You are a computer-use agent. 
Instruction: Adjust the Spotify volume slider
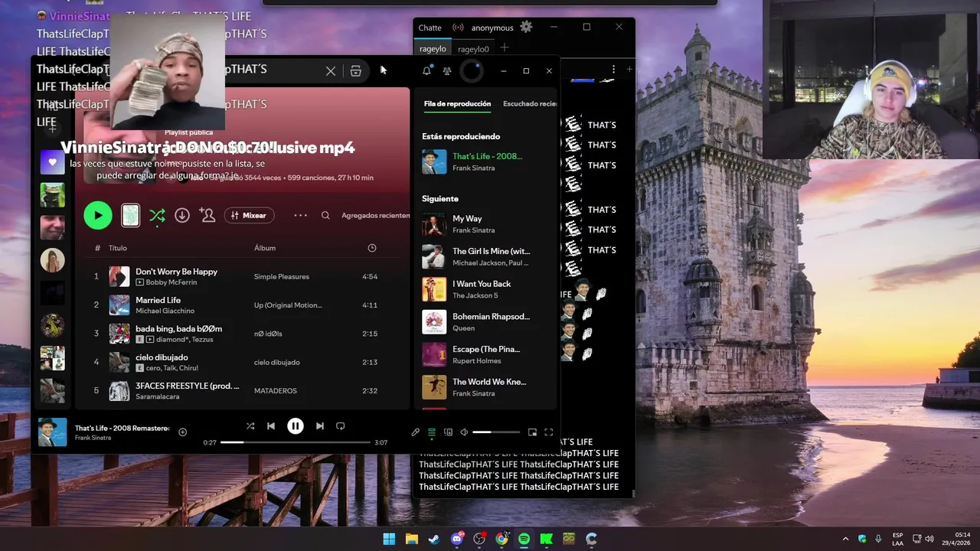[496, 432]
